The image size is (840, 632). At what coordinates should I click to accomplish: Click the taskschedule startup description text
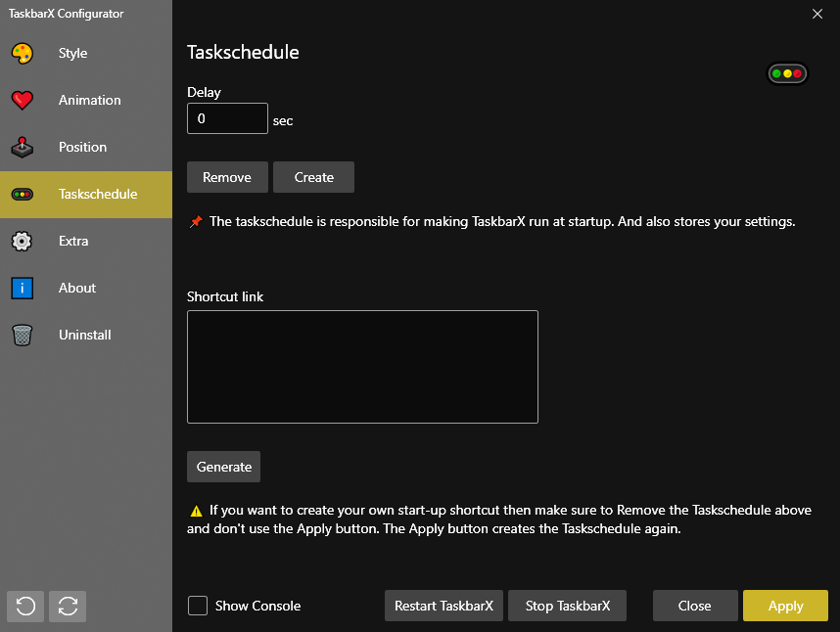pyautogui.click(x=502, y=221)
